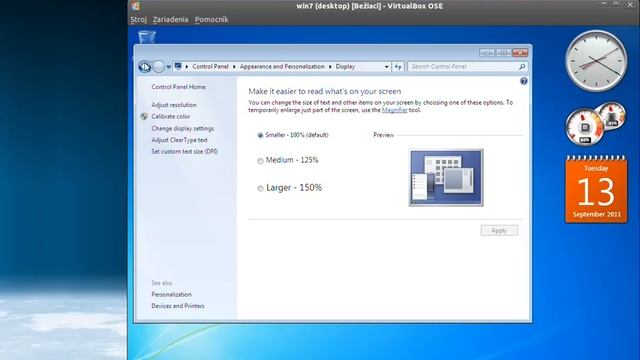Maximize the Display control panel window
Image resolution: width=640 pixels, height=360 pixels.
pos(503,53)
